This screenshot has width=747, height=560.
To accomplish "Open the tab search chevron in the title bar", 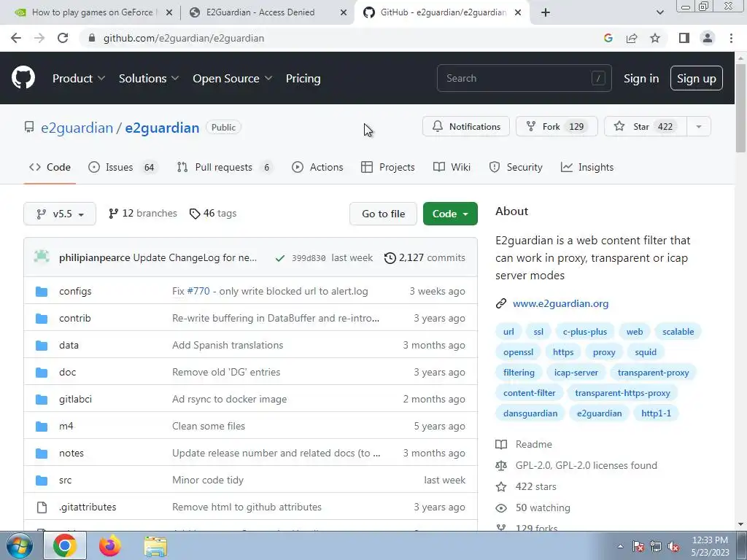I will (659, 12).
